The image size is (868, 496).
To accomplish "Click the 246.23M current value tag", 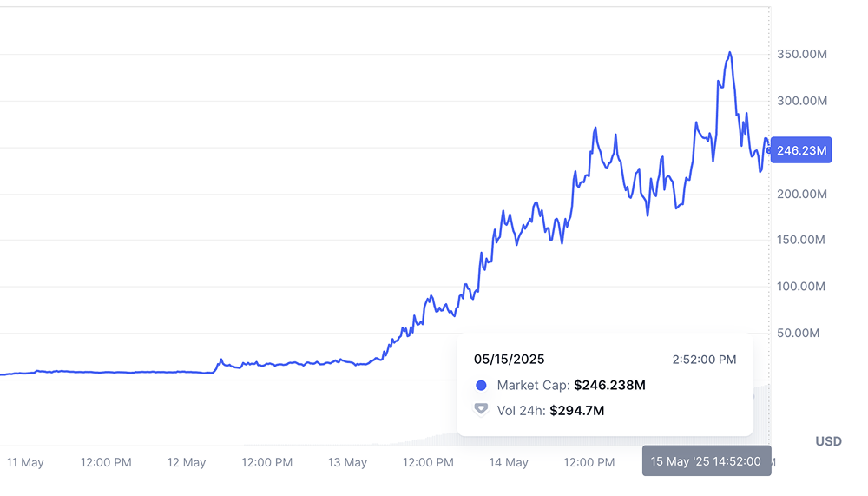I will tap(801, 150).
